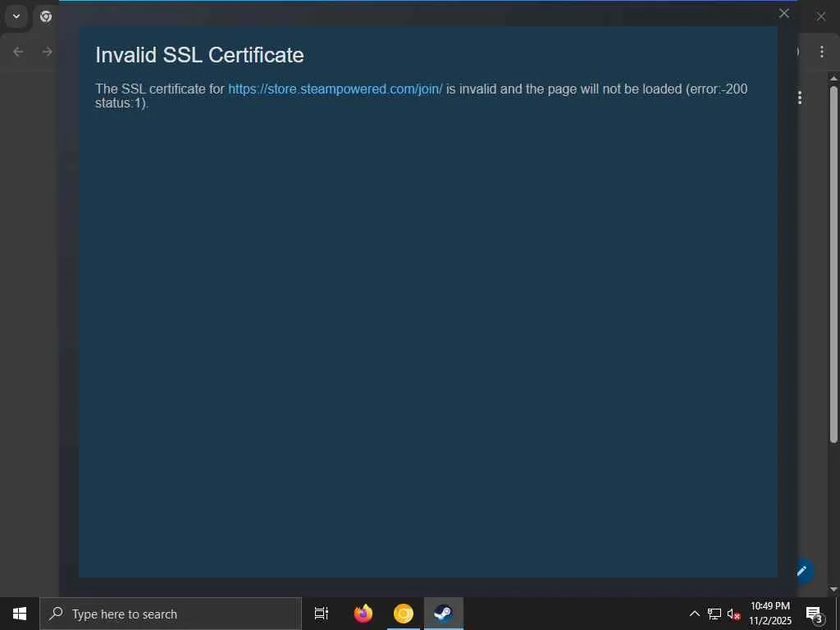Open the network status tray icon
The width and height of the screenshot is (840, 630).
[x=714, y=614]
